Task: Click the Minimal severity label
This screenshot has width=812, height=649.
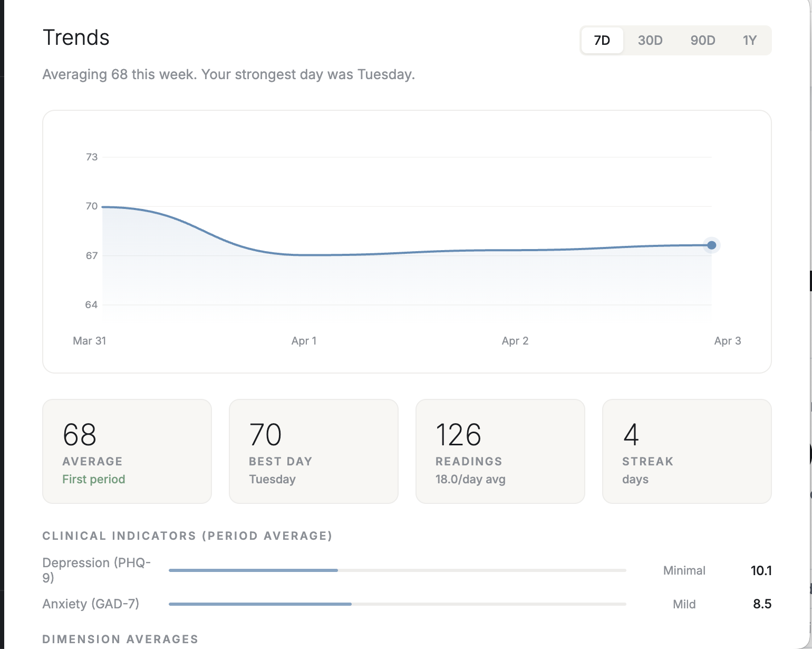Action: (684, 570)
